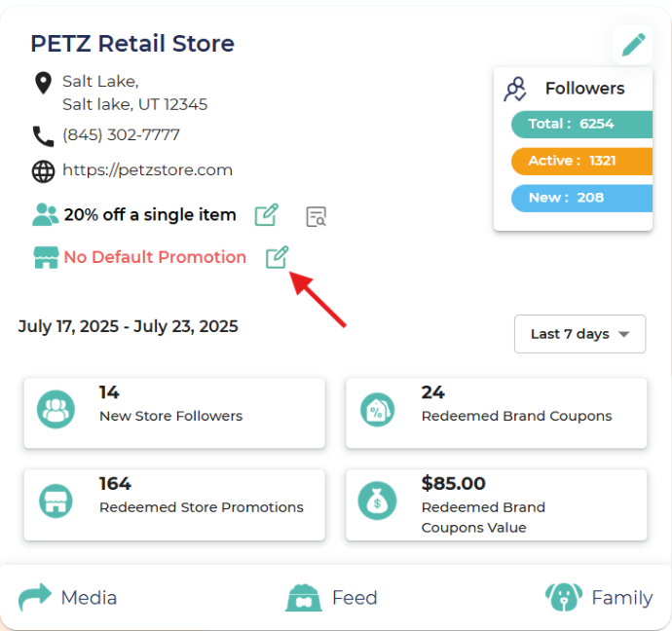Select the Active 1321 followers pill
The image size is (672, 631).
(x=579, y=161)
